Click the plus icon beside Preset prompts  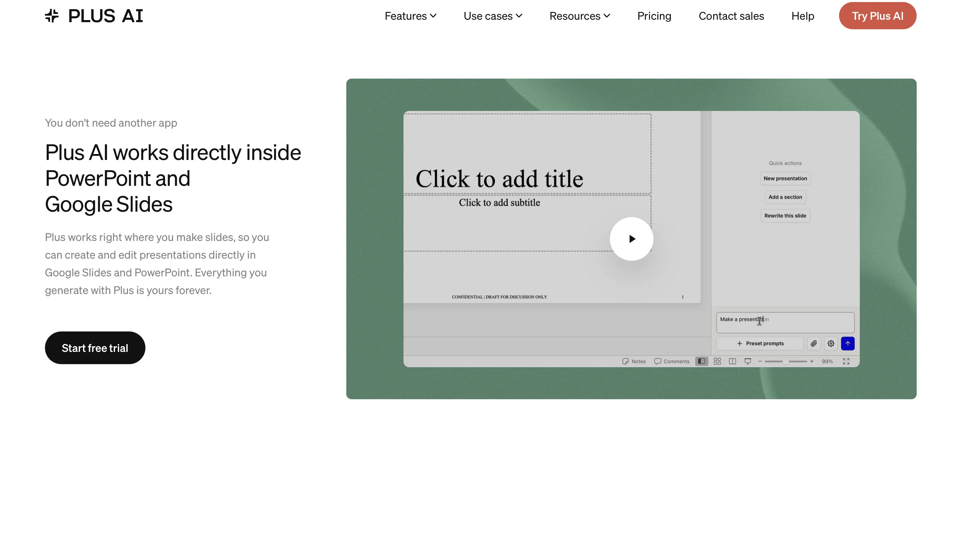click(x=740, y=343)
